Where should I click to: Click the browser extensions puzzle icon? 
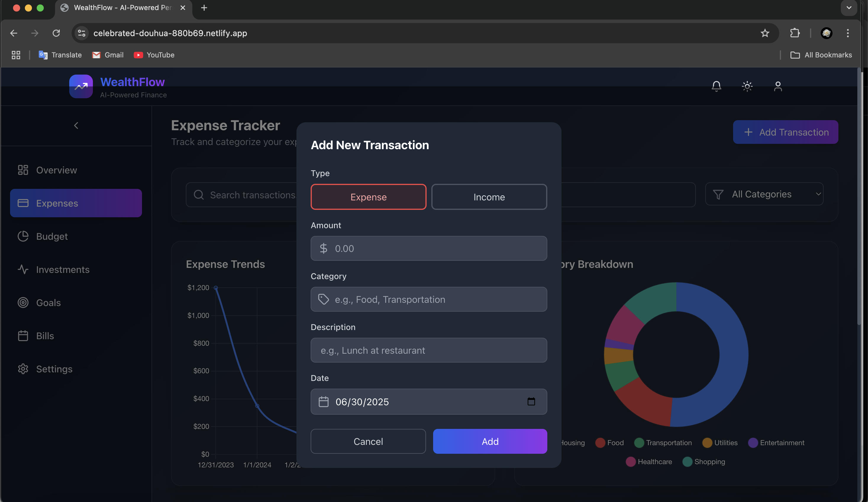pyautogui.click(x=795, y=33)
